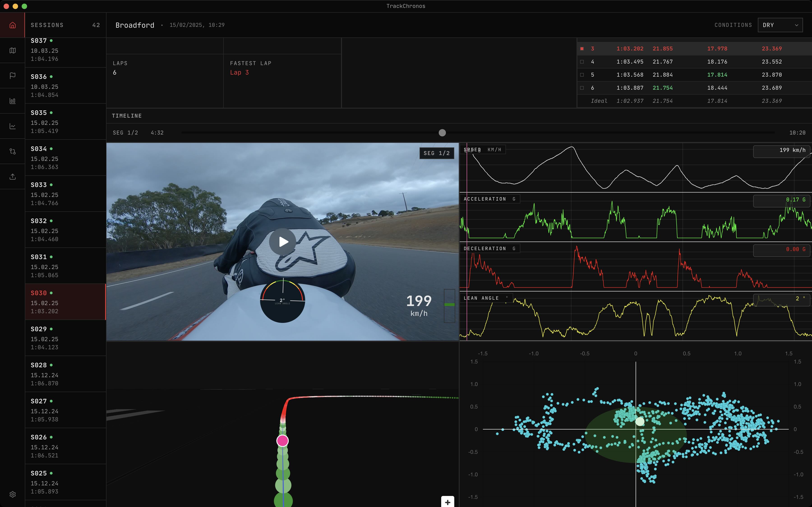Expand the SEG 1/2 segment selector
The image size is (812, 507).
click(x=437, y=153)
